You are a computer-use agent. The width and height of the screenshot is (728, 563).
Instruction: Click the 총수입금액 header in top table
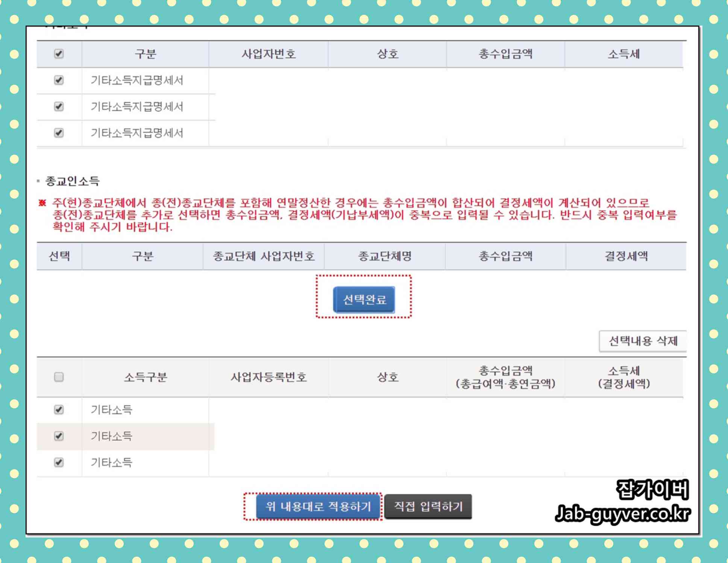click(505, 54)
